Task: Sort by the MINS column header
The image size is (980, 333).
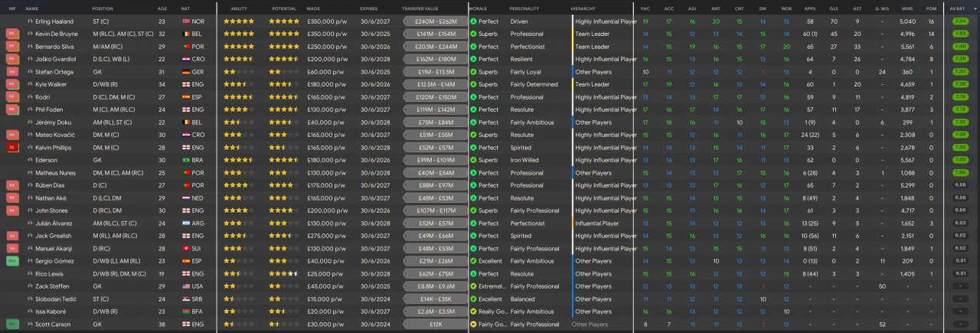Action: [x=907, y=8]
